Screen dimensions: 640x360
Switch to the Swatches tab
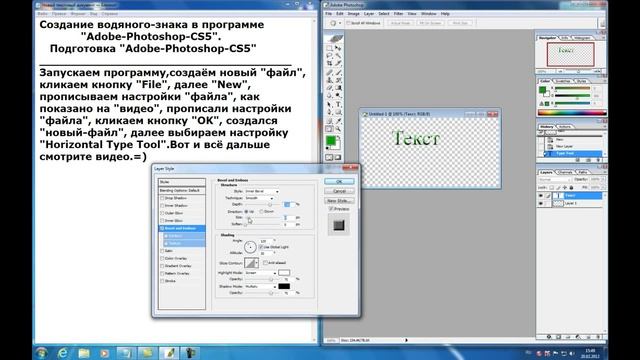pos(563,81)
